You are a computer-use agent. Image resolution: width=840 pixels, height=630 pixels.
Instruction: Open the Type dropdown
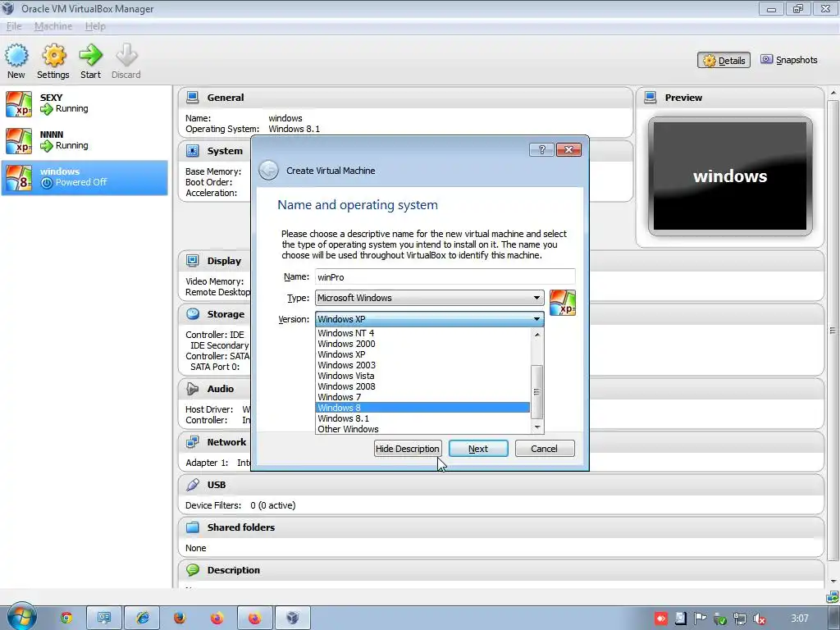(x=429, y=298)
